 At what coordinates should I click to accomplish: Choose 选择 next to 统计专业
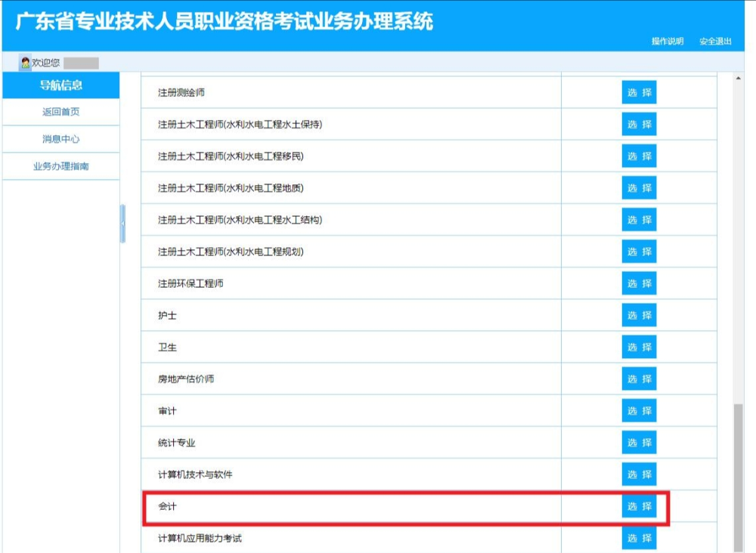640,443
